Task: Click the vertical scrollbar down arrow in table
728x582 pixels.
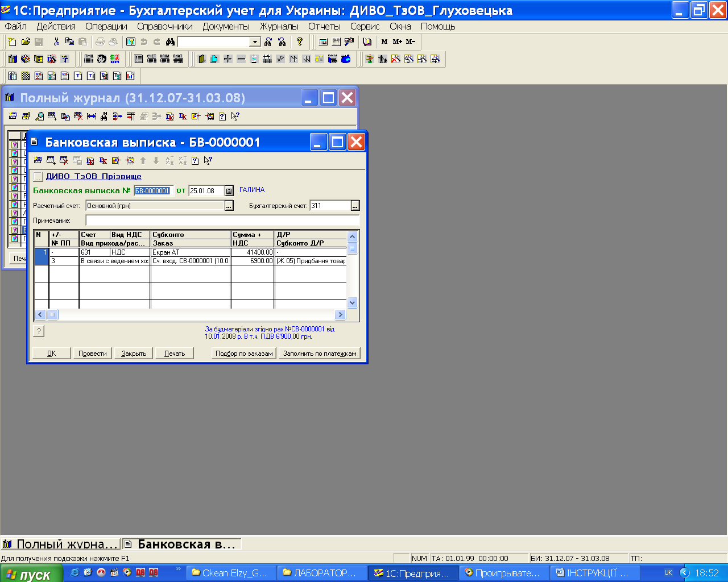Action: click(x=352, y=303)
